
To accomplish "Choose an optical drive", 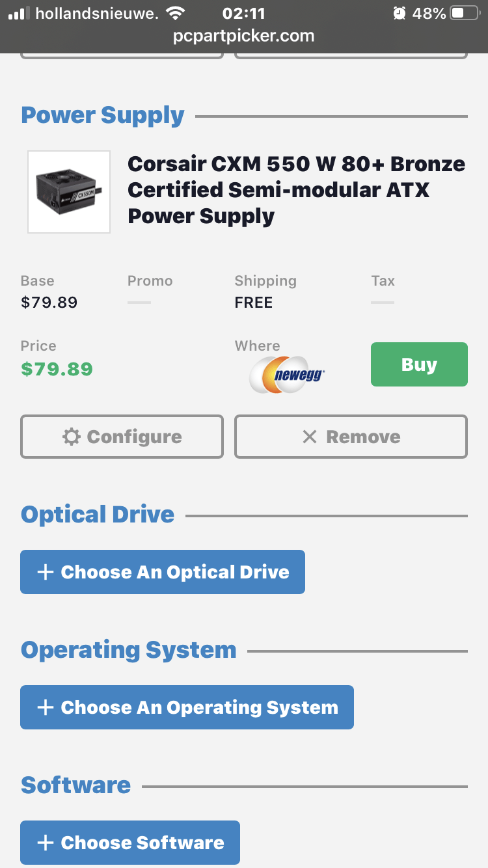I will 163,572.
